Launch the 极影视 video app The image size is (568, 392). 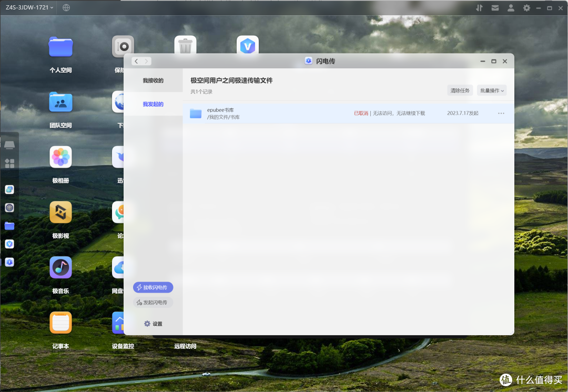pyautogui.click(x=60, y=212)
